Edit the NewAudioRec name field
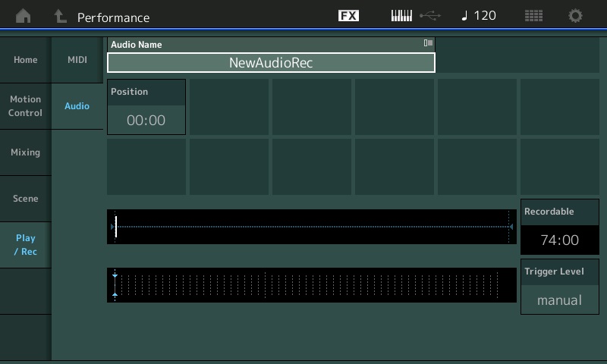The image size is (607, 364). click(271, 63)
